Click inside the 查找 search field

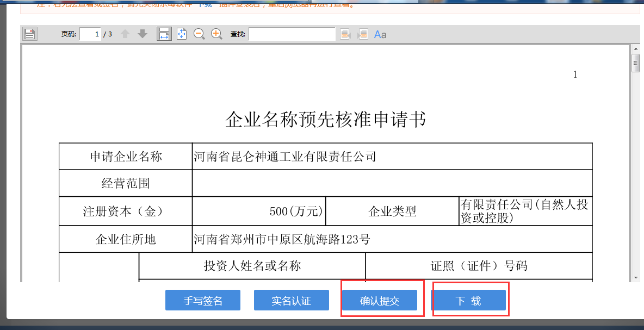point(292,33)
